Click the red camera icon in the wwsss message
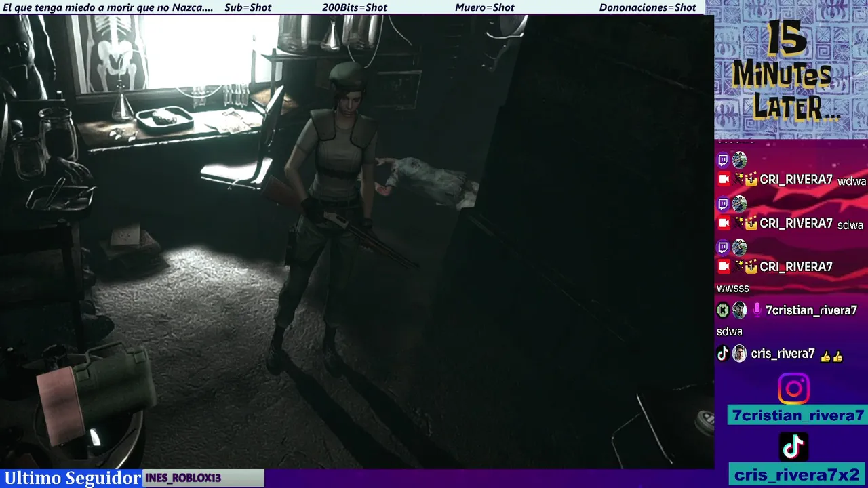The width and height of the screenshot is (868, 488). click(724, 266)
